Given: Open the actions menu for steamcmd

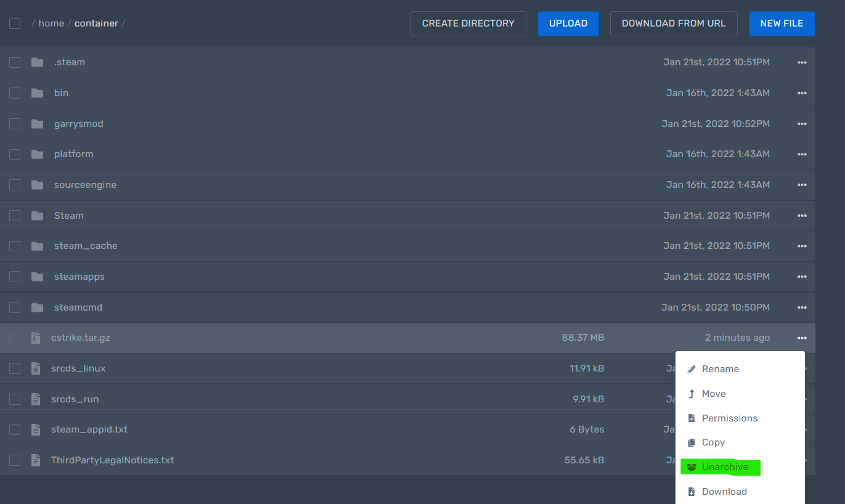Looking at the screenshot, I should (802, 307).
